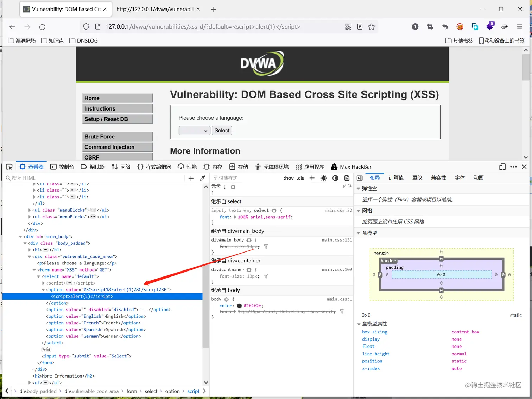Image resolution: width=532 pixels, height=399 pixels.
Task: Open Setup / Reset DB link
Action: coord(118,119)
